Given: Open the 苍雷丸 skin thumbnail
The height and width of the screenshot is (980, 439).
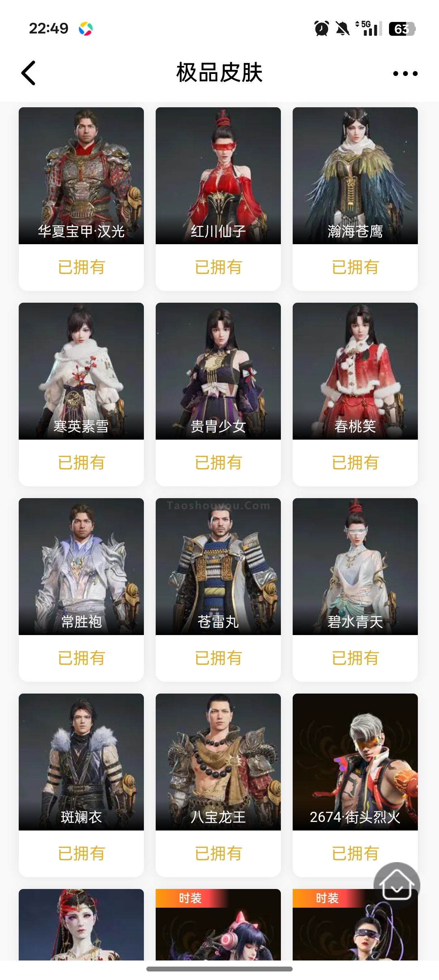Looking at the screenshot, I should pyautogui.click(x=218, y=566).
